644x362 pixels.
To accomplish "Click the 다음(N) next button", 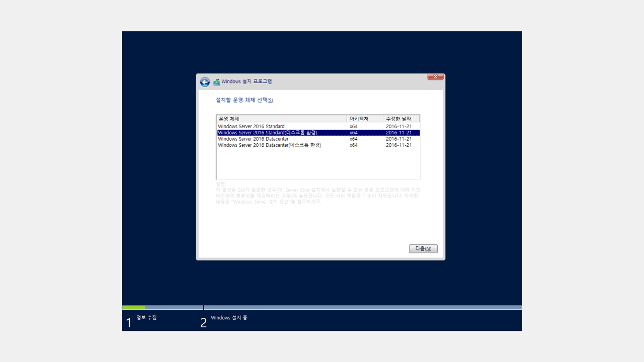I will 423,249.
